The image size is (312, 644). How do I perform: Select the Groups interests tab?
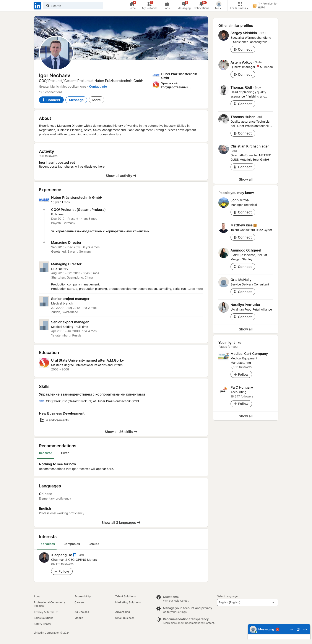point(94,544)
